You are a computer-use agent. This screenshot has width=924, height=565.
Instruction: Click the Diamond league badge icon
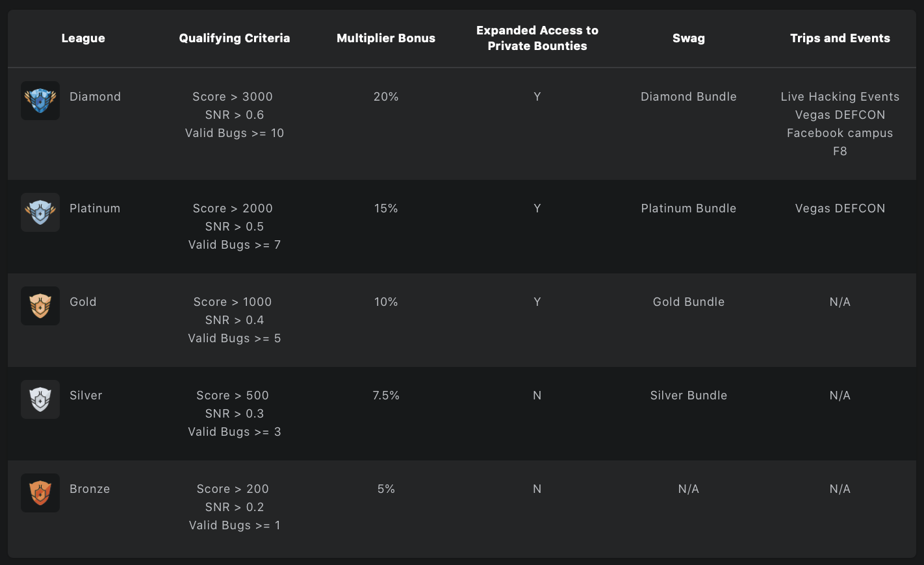tap(40, 101)
